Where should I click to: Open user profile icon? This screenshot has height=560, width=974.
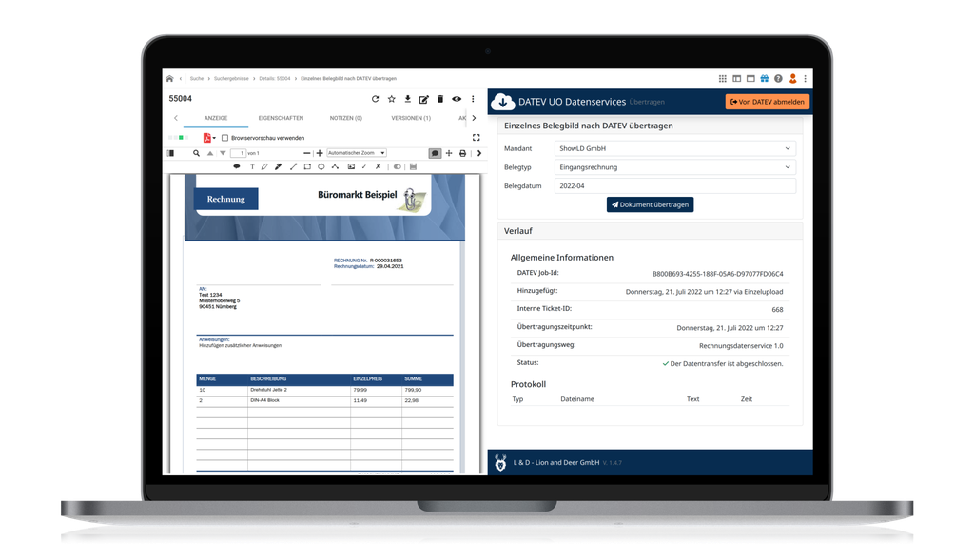click(x=792, y=78)
